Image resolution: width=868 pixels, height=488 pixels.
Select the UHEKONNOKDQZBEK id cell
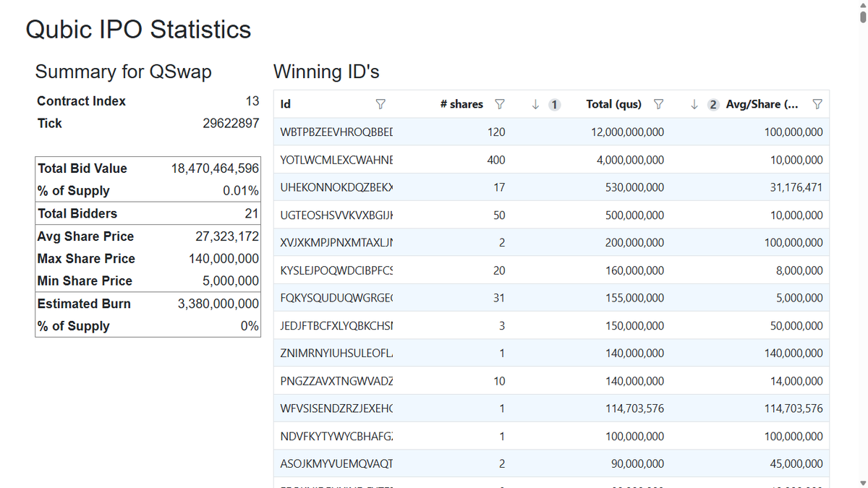(x=336, y=187)
